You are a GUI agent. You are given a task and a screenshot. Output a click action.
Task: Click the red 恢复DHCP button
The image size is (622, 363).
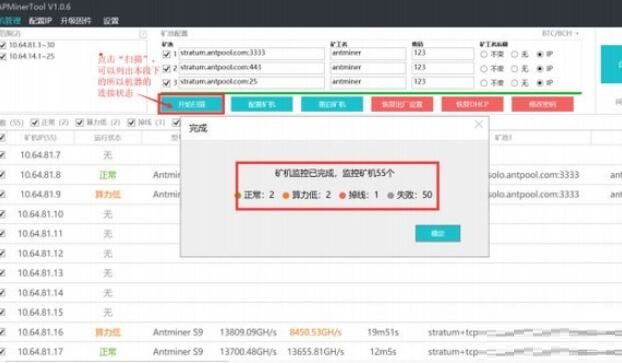[x=472, y=104]
